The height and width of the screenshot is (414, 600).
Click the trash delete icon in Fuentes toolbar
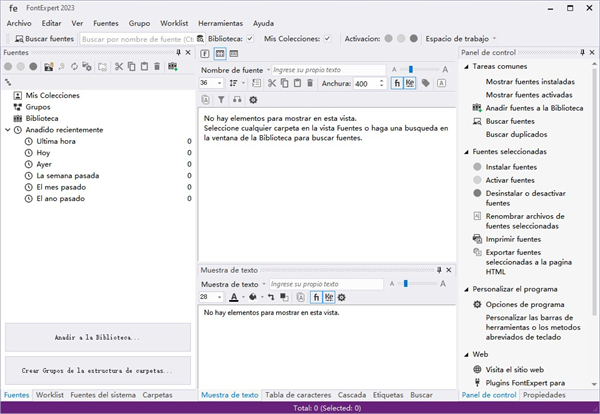157,67
